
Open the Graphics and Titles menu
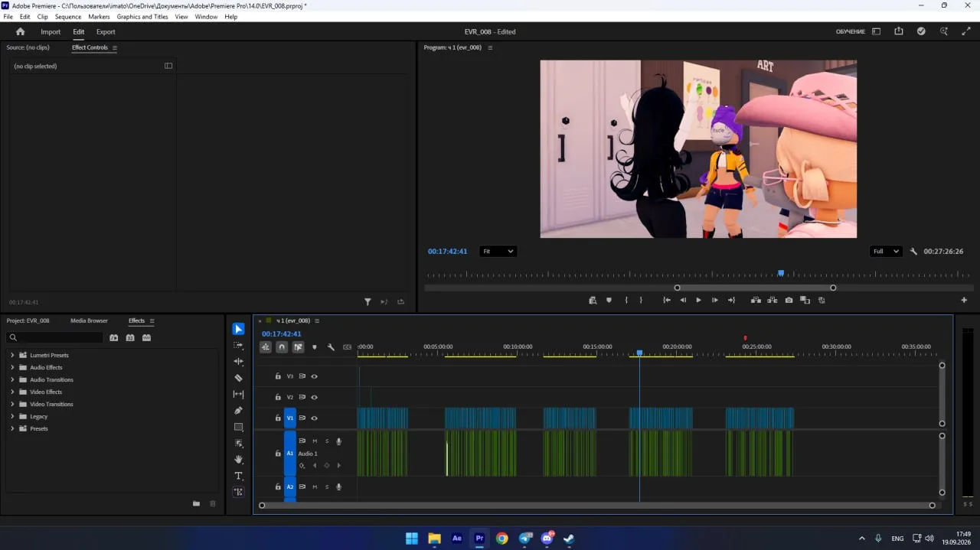(142, 17)
